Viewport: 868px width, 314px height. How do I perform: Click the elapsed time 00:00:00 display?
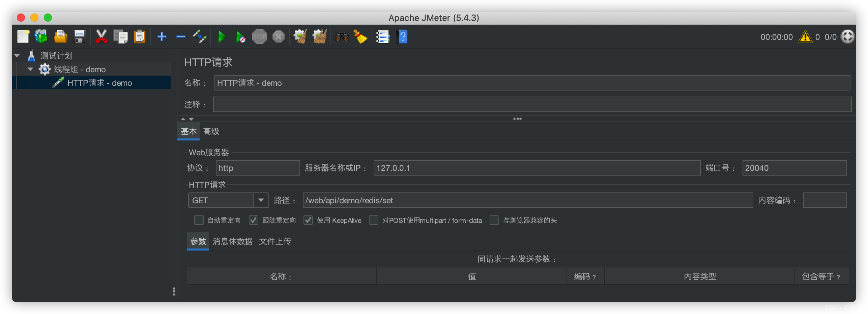pyautogui.click(x=776, y=37)
